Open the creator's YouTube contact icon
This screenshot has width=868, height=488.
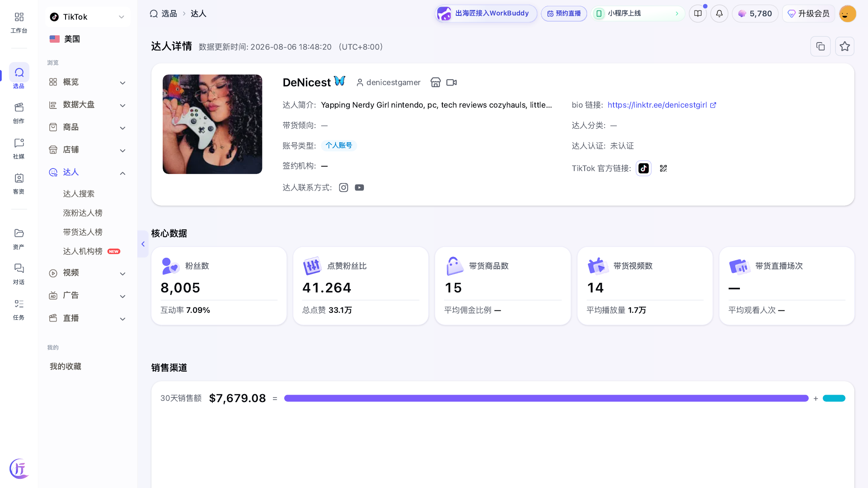click(359, 188)
